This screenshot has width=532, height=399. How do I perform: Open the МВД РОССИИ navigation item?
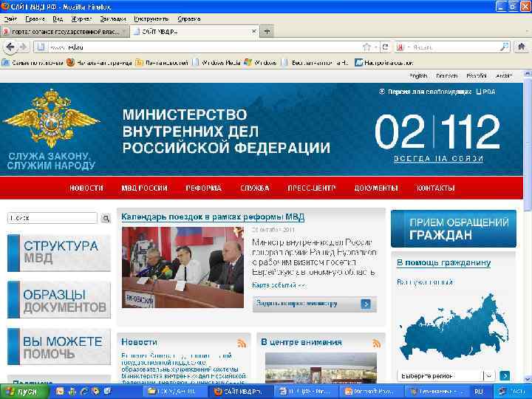[144, 188]
